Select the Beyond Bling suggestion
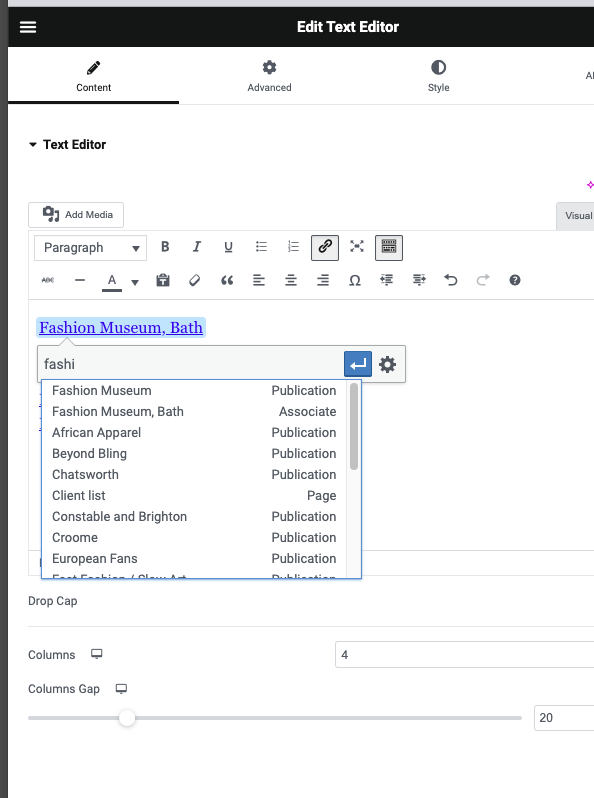 [x=194, y=453]
